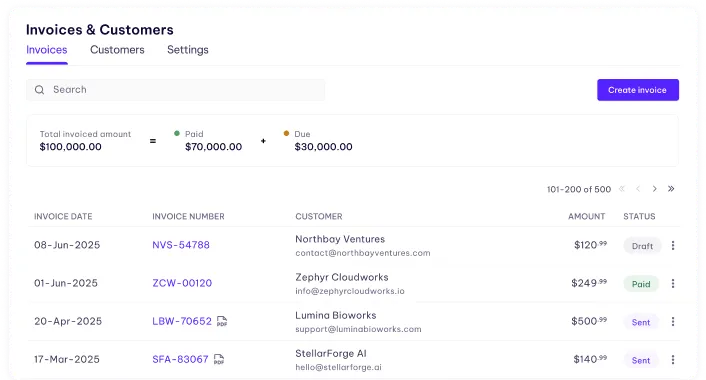Image resolution: width=706 pixels, height=380 pixels.
Task: Go to next page of invoices
Action: 655,189
